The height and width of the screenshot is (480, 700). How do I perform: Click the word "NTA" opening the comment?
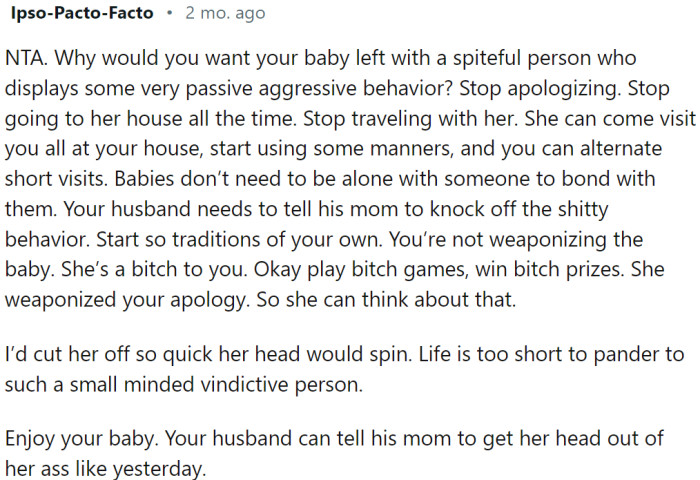tap(24, 58)
